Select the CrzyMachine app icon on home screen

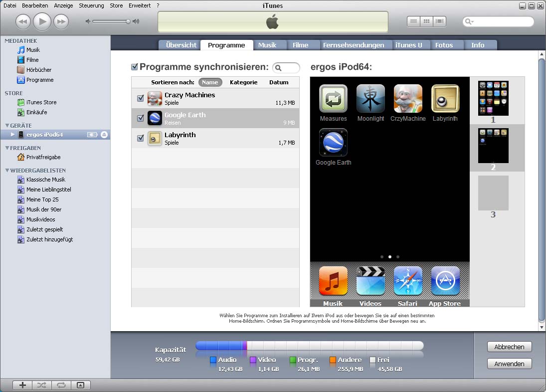tap(408, 99)
